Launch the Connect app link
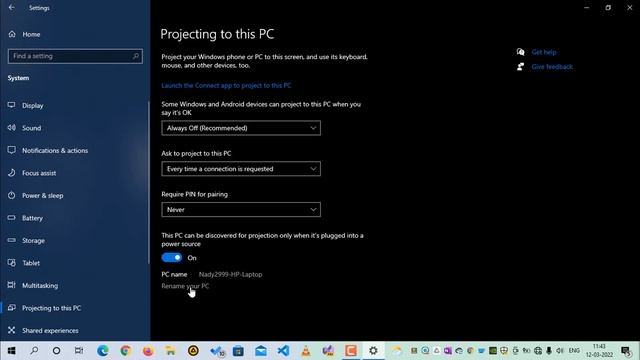Viewport: 640px width, 360px height. click(x=226, y=85)
